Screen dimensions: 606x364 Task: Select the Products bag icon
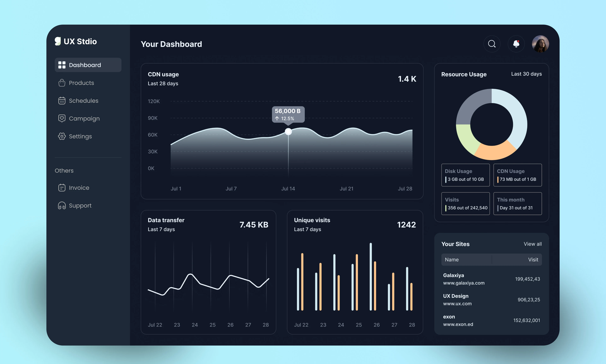(x=62, y=83)
